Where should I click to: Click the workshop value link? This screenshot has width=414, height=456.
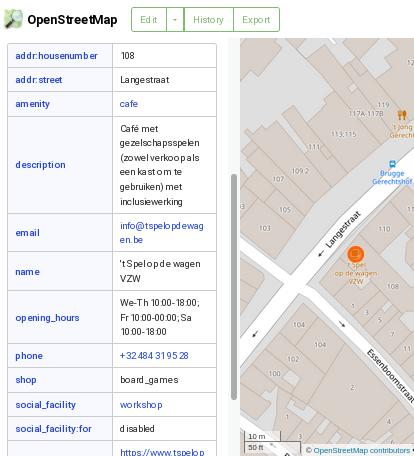tap(141, 405)
